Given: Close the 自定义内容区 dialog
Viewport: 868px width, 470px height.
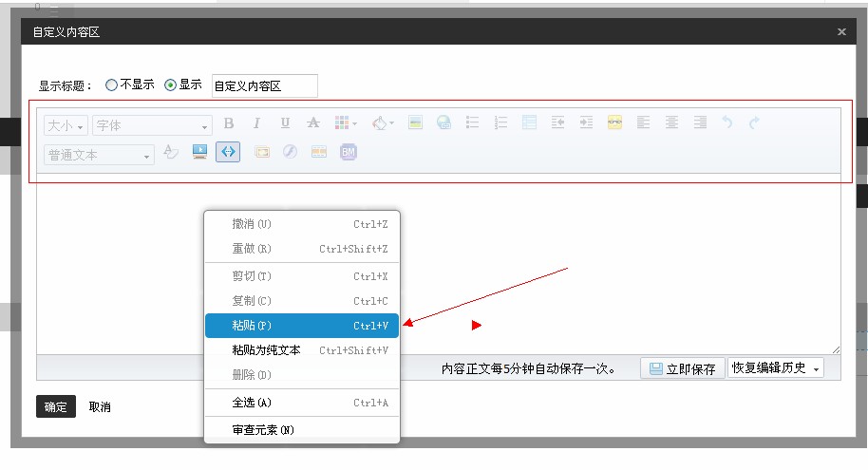Looking at the screenshot, I should [x=841, y=31].
